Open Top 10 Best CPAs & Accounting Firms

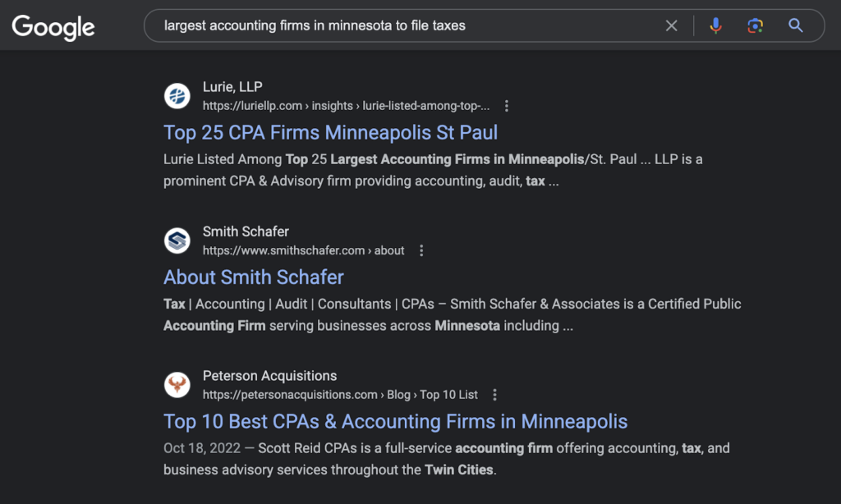tap(395, 421)
